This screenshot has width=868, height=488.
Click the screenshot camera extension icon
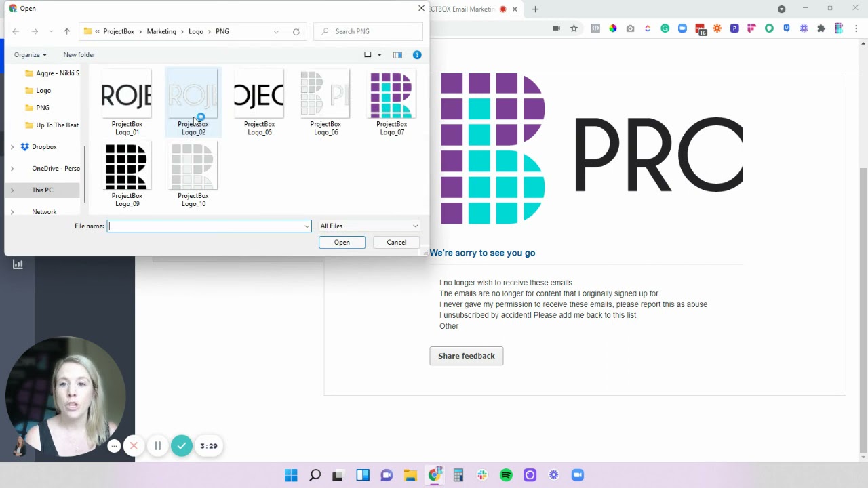pyautogui.click(x=630, y=28)
